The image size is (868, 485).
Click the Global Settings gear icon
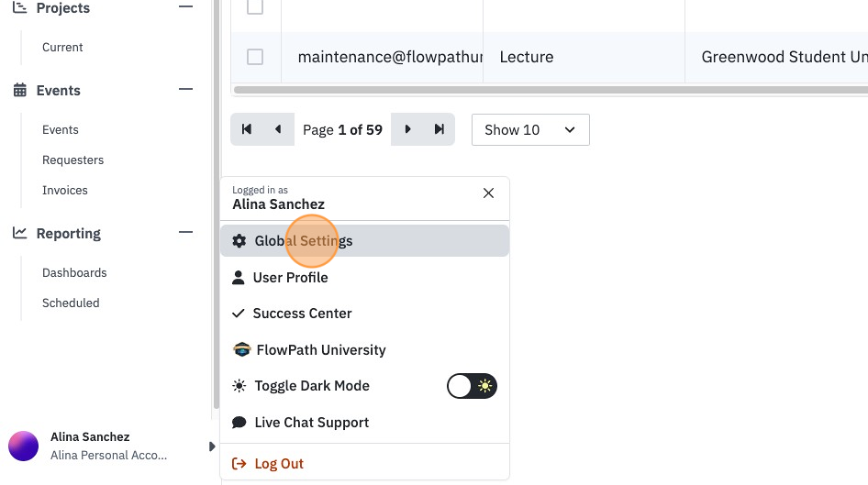239,241
